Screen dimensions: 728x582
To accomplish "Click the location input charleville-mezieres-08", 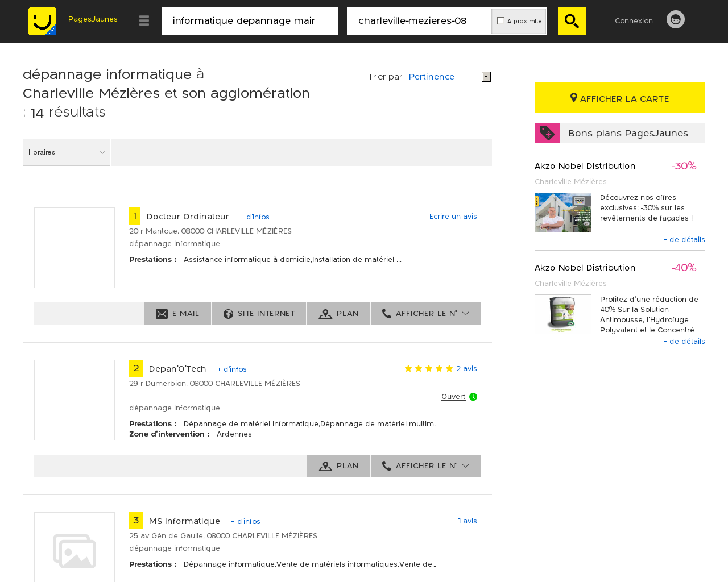I will click(x=419, y=21).
